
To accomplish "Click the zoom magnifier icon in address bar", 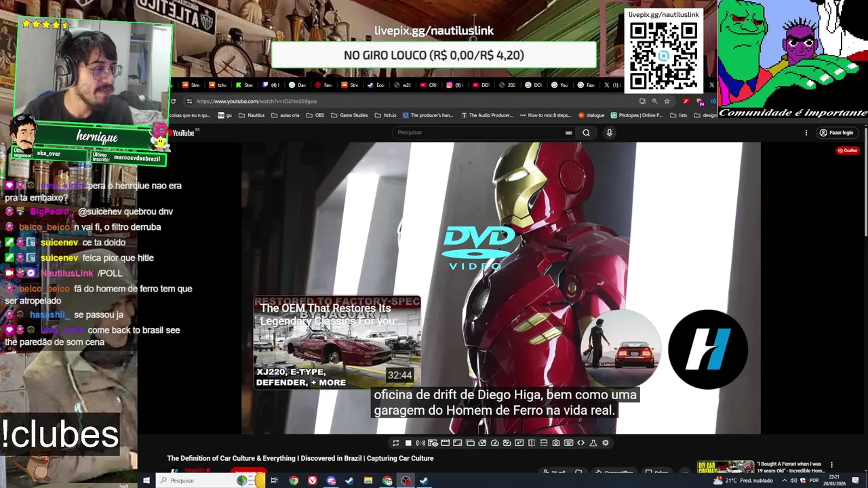I will [654, 101].
